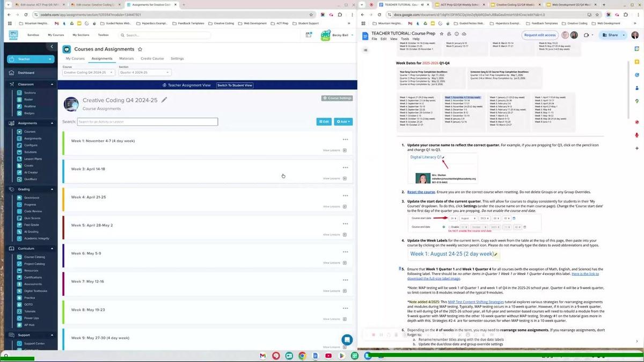Open the Sandbox link in CodeHS top navigation

33,35
